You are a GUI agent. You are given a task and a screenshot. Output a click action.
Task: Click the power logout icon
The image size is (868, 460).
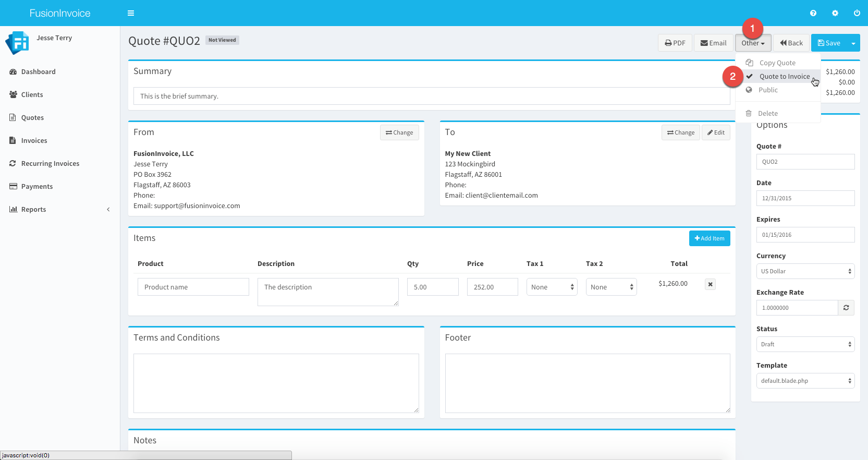pos(857,13)
